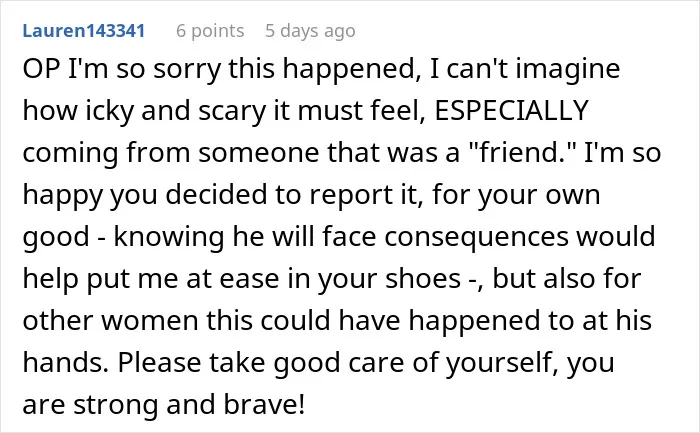Click the '6 points' score label
The width and height of the screenshot is (700, 433).
[x=210, y=31]
